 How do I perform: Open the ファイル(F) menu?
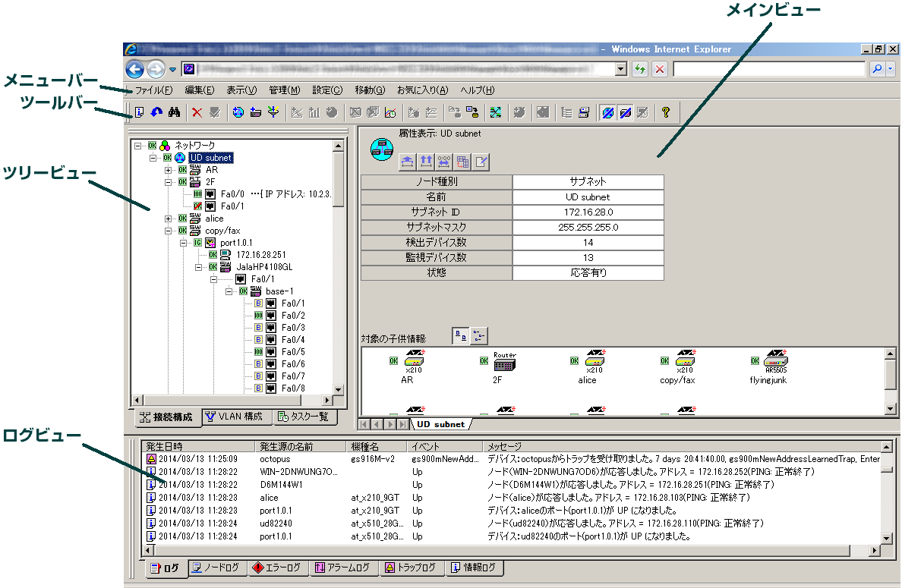pos(153,90)
